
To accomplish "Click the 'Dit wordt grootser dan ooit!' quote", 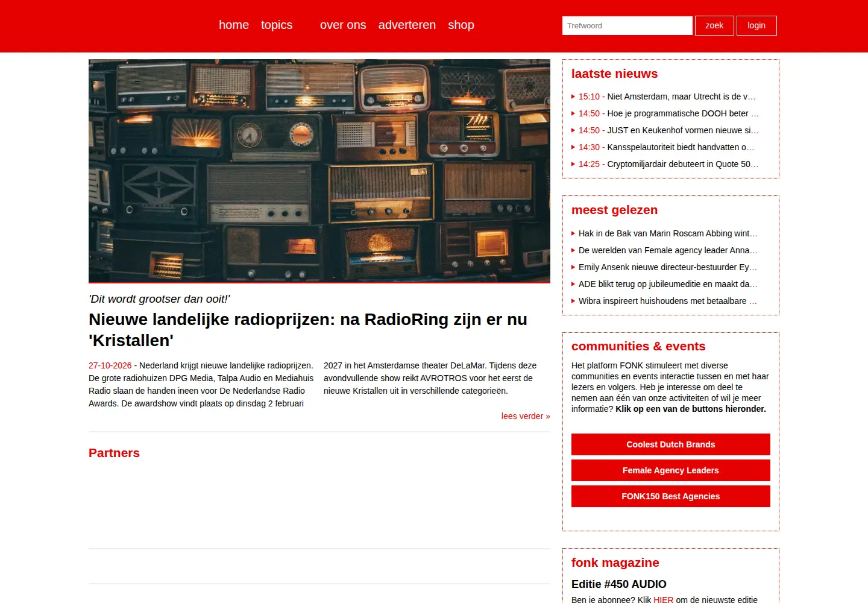I will (159, 299).
